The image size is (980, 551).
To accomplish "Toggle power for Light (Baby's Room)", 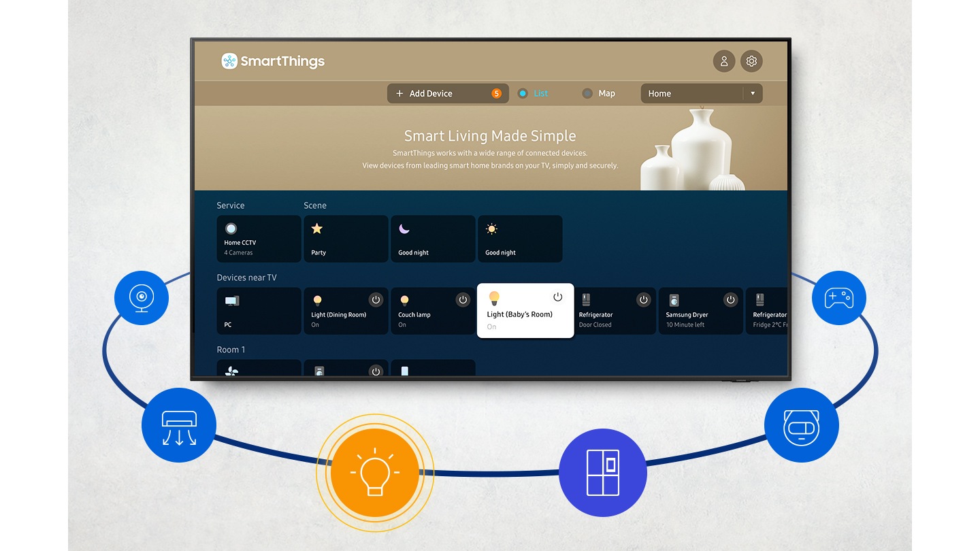I will (x=558, y=297).
